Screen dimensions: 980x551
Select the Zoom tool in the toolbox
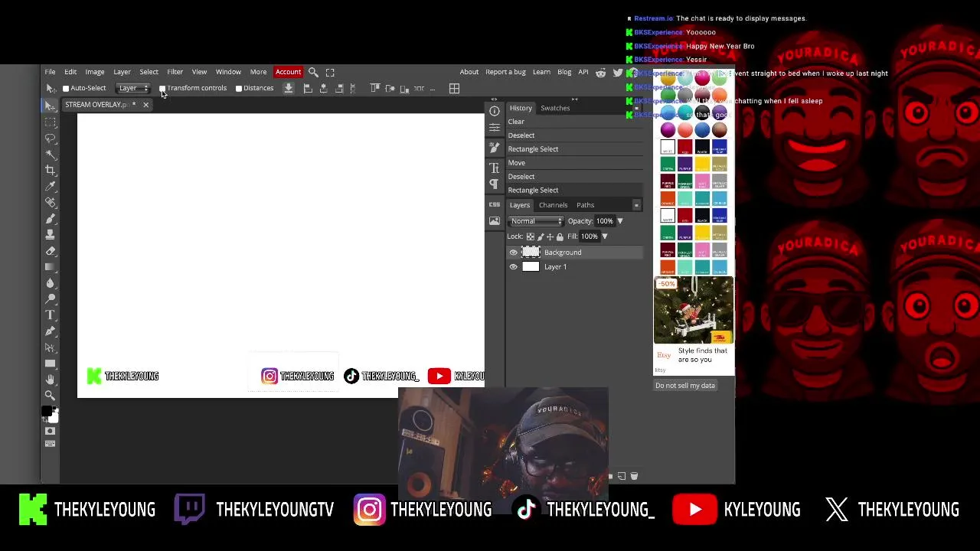point(51,395)
